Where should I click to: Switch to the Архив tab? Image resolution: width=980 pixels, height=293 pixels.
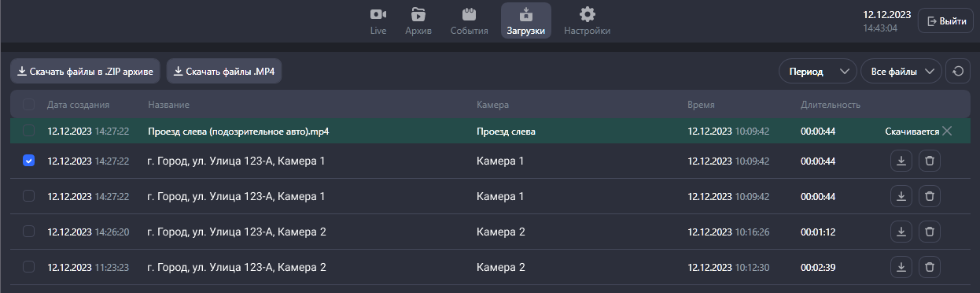418,21
